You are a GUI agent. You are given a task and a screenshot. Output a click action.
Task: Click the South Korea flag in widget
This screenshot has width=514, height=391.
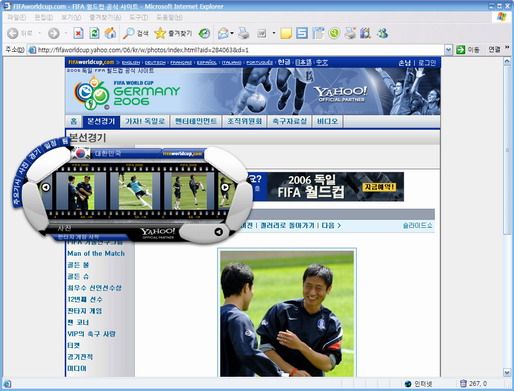click(80, 153)
